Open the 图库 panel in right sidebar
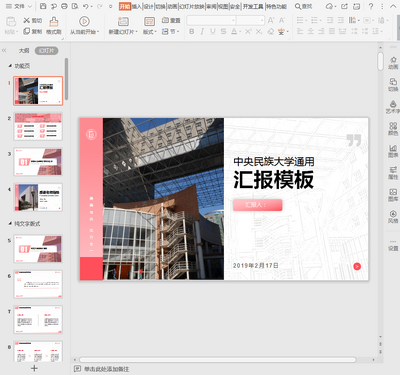This screenshot has width=400, height=375. (393, 195)
